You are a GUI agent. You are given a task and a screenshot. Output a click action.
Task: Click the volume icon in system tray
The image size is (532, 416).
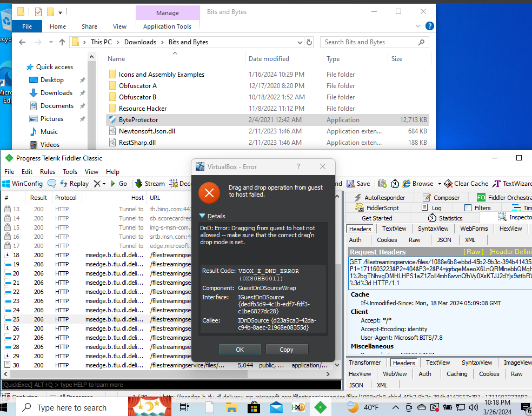(x=473, y=407)
